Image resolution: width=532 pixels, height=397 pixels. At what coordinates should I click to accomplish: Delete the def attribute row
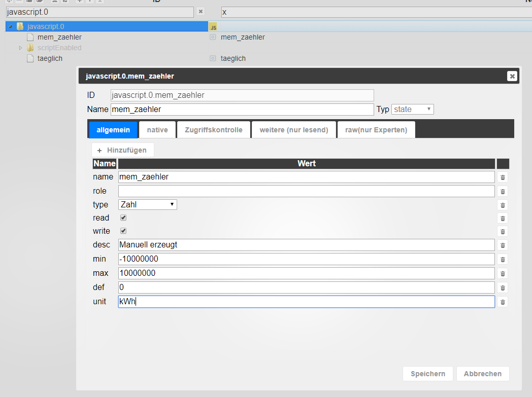click(x=503, y=288)
